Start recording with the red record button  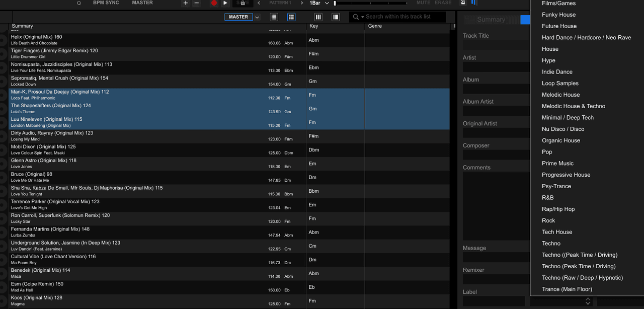(x=214, y=3)
